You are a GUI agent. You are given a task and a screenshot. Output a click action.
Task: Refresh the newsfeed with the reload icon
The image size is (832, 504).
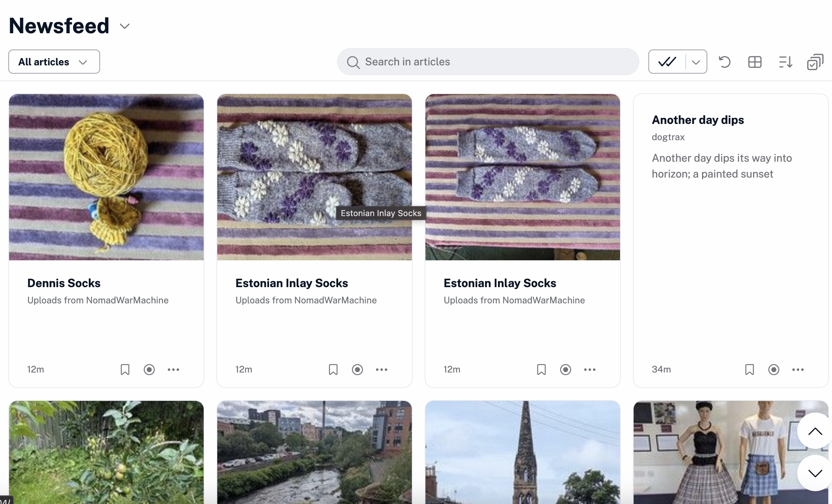tap(724, 62)
